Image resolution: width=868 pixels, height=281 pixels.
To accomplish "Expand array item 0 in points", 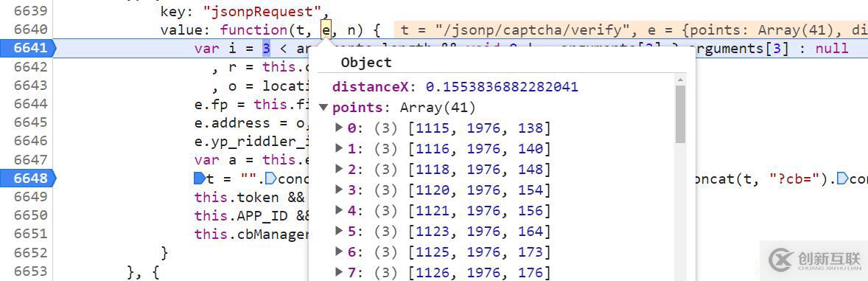I will (339, 128).
